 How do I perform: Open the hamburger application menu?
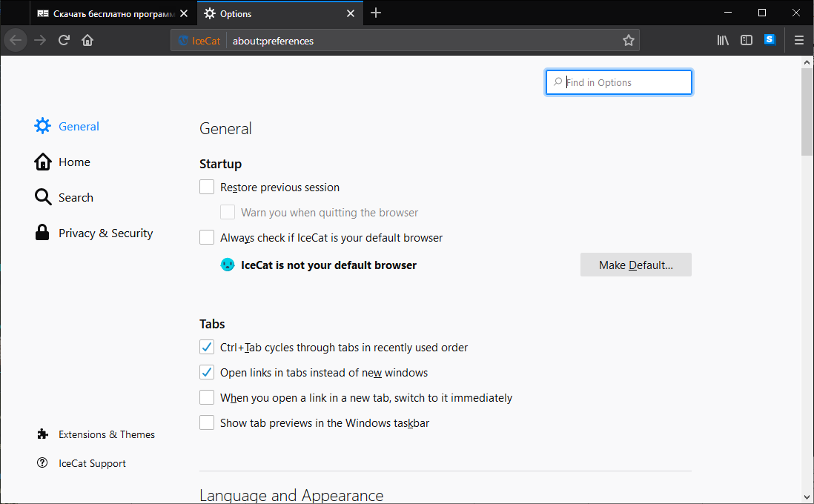[x=799, y=41]
